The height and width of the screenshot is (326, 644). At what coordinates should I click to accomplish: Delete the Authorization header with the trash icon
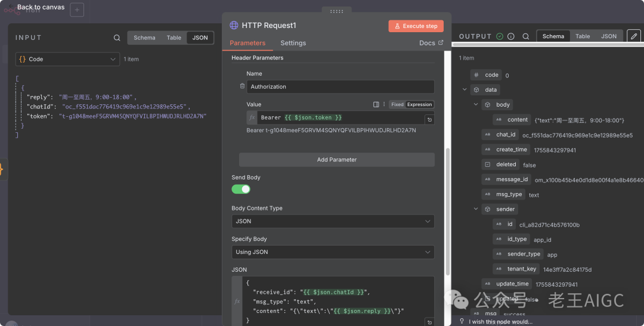point(242,86)
